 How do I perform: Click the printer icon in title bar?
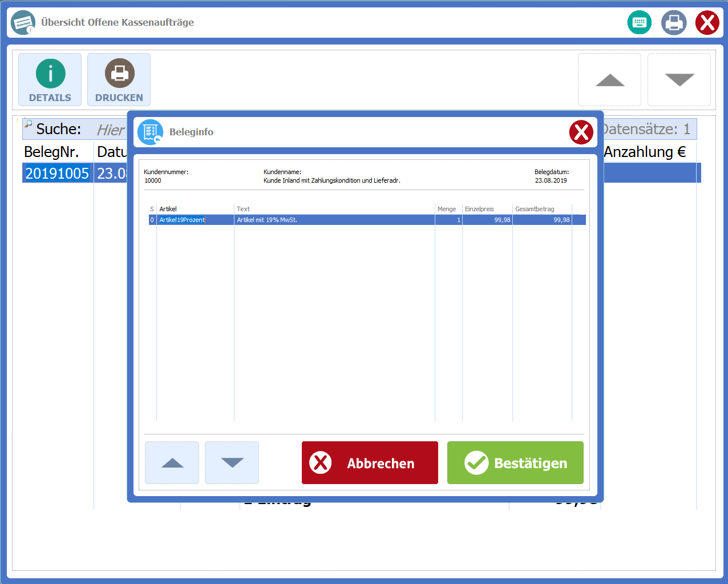[x=673, y=23]
